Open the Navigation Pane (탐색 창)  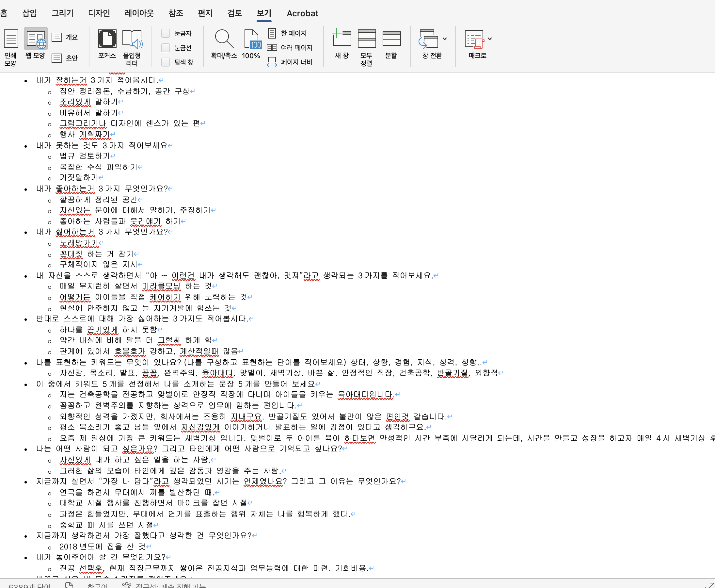pos(166,62)
